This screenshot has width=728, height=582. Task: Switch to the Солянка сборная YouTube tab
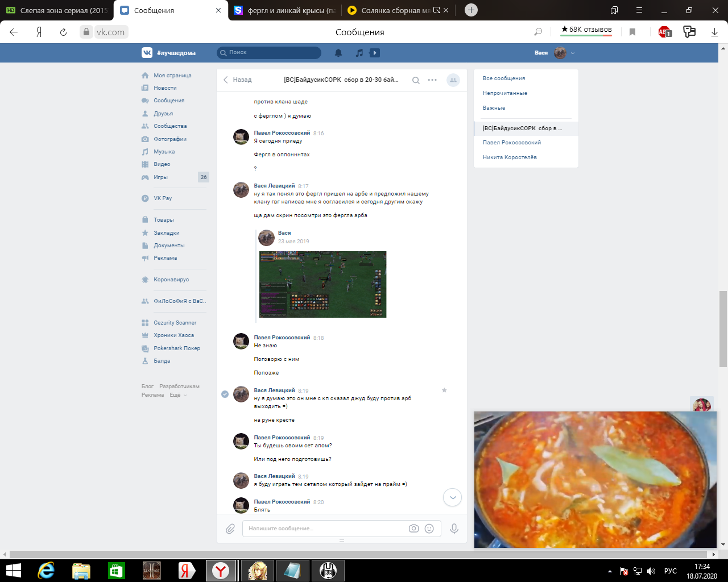tap(392, 10)
